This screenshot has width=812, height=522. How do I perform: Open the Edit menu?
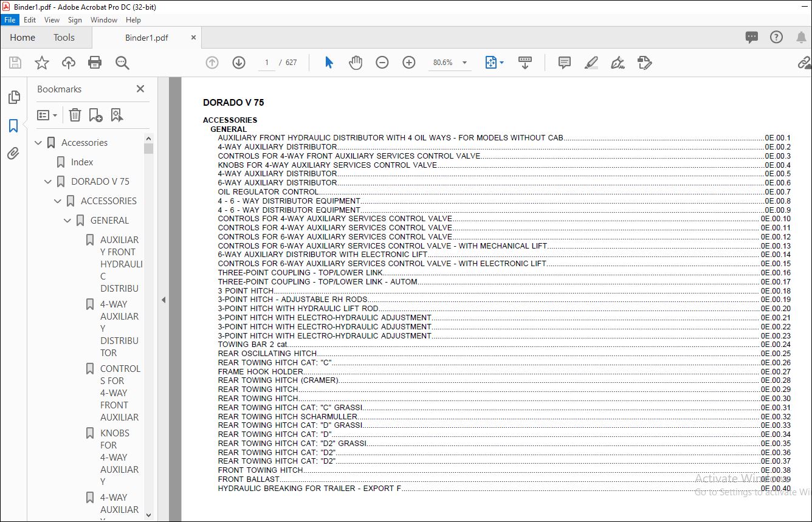pos(30,20)
